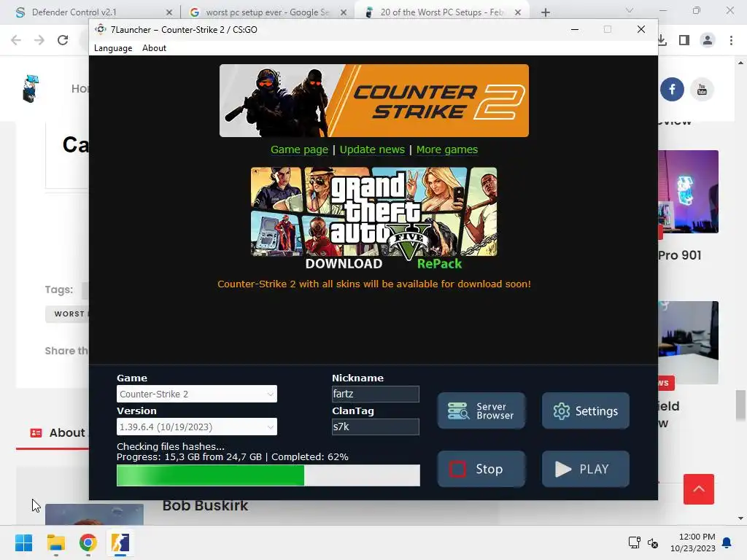Open the network icon in system tray
747x560 pixels.
pos(634,542)
